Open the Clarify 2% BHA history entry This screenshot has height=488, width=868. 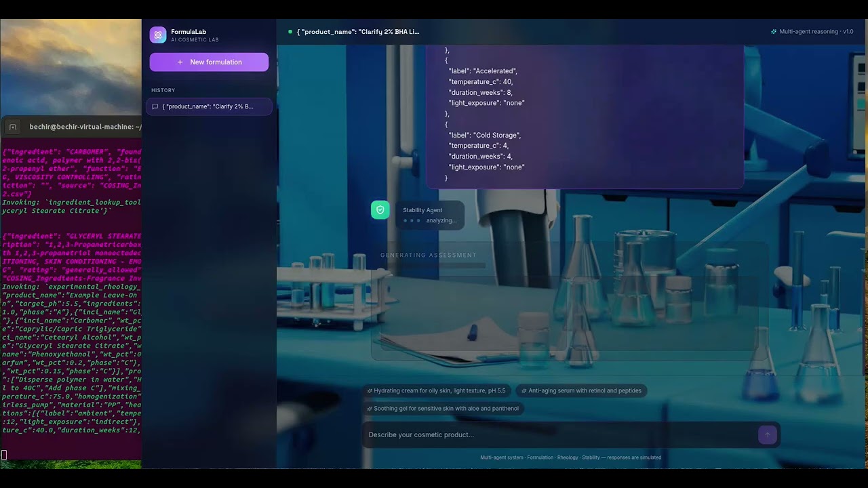click(x=209, y=106)
